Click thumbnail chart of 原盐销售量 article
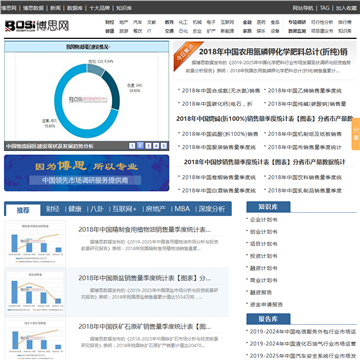The height and width of the screenshot is (360, 360). 35,292
